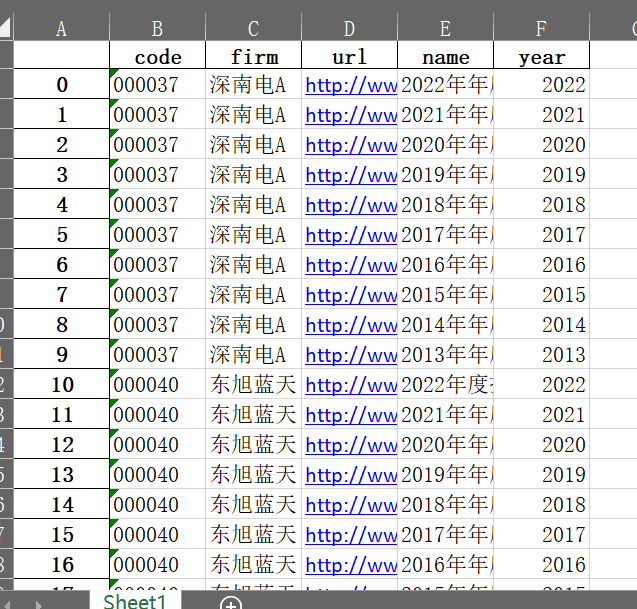Click the add new sheet plus icon

[x=231, y=604]
